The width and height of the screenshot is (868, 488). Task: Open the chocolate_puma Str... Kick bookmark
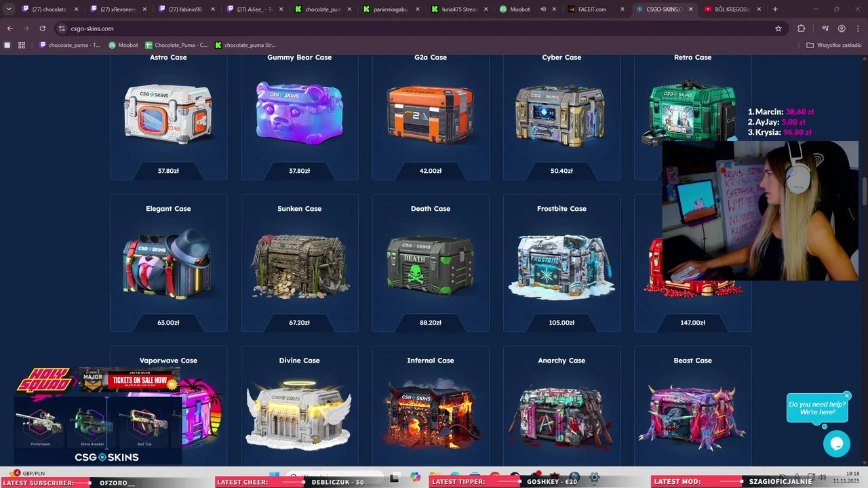click(x=245, y=45)
